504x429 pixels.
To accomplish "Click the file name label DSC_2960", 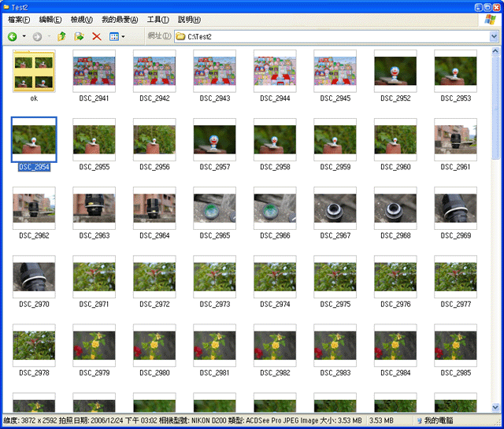I will [395, 167].
